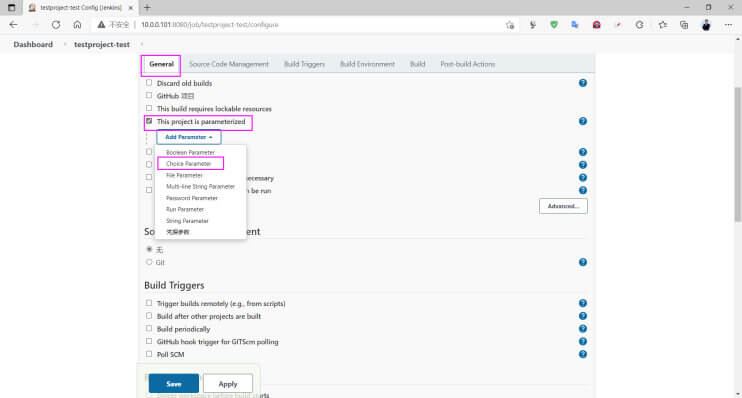Collapse the Add Parameter dropdown
This screenshot has width=742, height=398.
pyautogui.click(x=189, y=137)
